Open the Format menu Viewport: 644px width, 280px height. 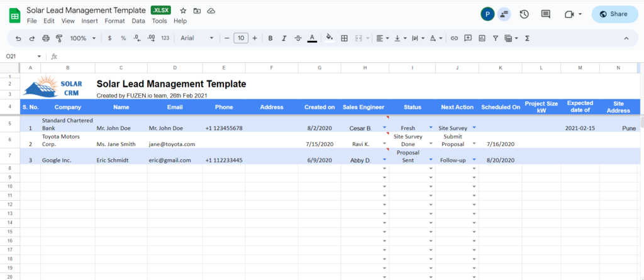[114, 21]
